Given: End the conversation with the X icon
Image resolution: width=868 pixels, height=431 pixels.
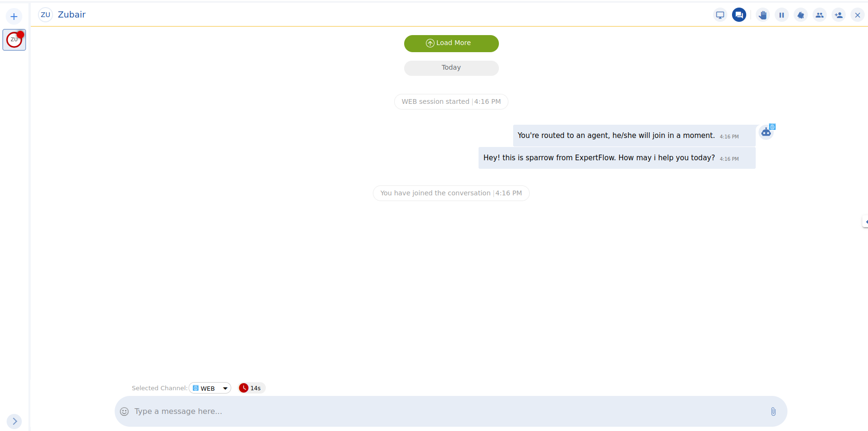Looking at the screenshot, I should (858, 15).
